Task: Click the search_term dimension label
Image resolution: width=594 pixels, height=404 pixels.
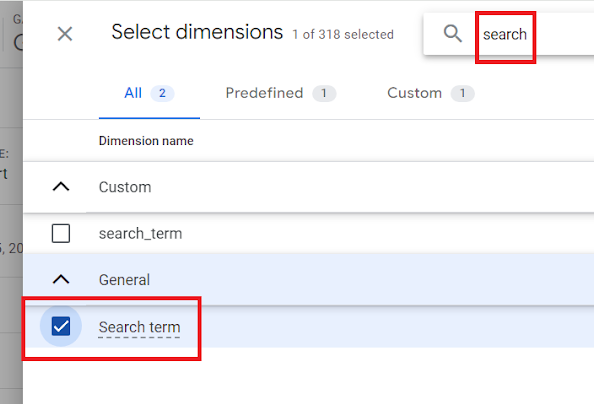Action: (141, 233)
